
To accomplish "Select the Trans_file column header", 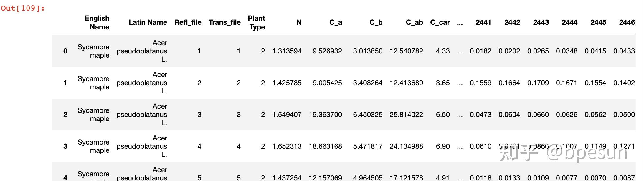I will pos(224,22).
